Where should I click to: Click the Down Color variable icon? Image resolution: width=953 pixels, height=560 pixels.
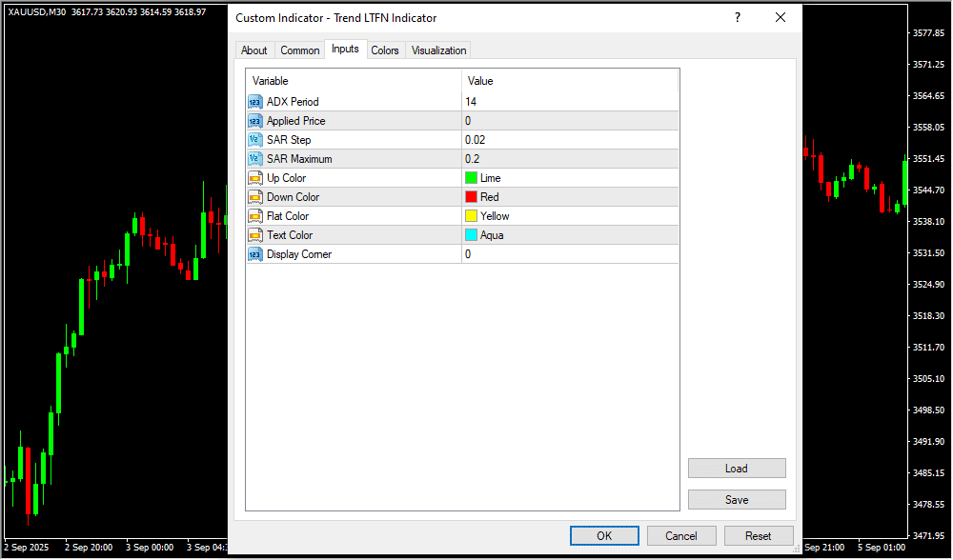click(254, 197)
